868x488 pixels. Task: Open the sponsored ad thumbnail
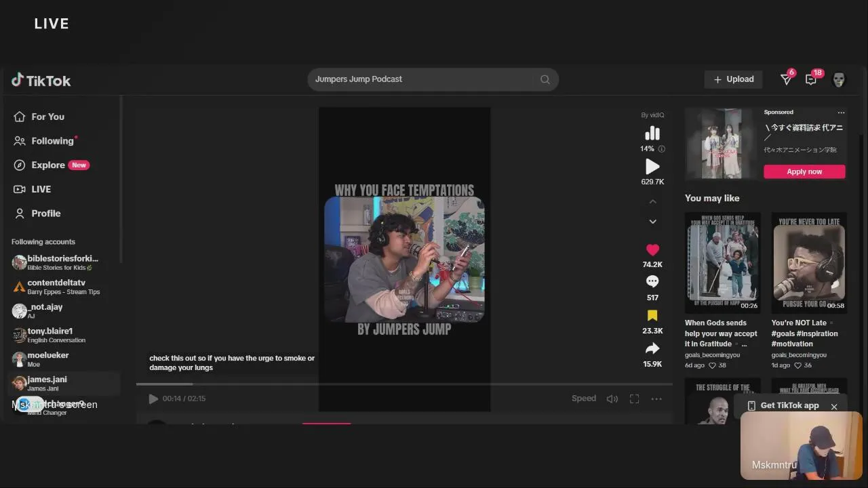click(x=722, y=143)
